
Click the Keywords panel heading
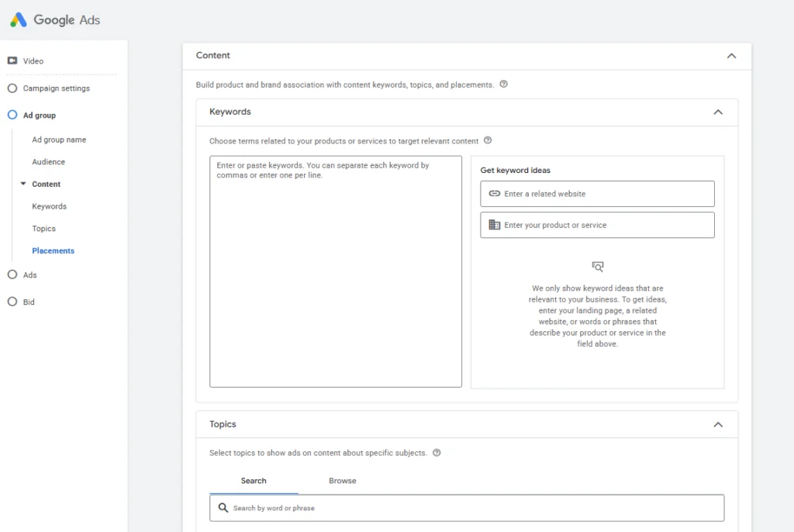coord(230,112)
